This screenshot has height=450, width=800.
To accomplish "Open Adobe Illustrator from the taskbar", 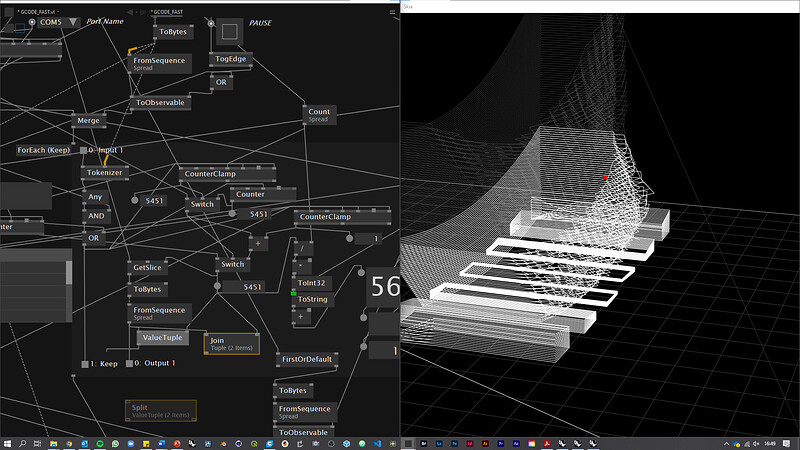I will click(485, 444).
